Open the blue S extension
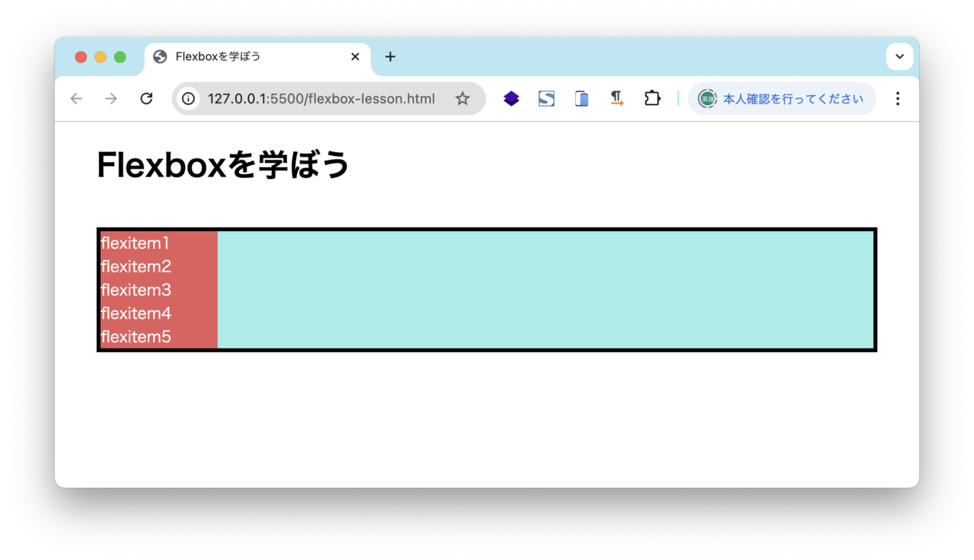The width and height of the screenshot is (974, 560). (x=546, y=97)
